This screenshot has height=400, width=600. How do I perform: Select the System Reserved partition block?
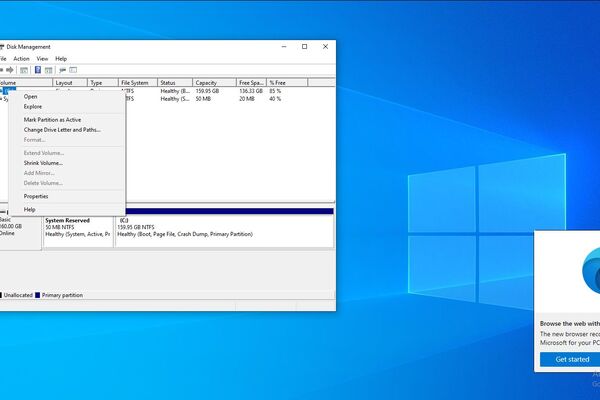point(78,230)
